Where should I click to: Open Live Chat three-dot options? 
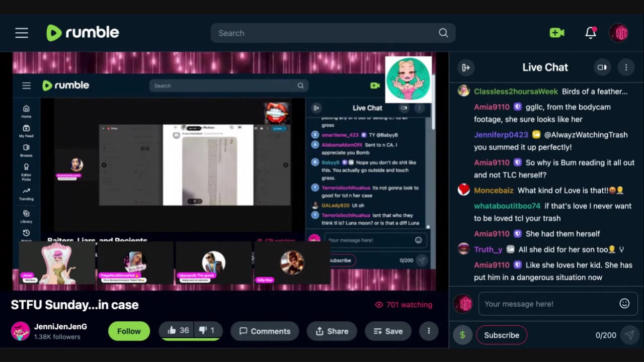[x=626, y=67]
